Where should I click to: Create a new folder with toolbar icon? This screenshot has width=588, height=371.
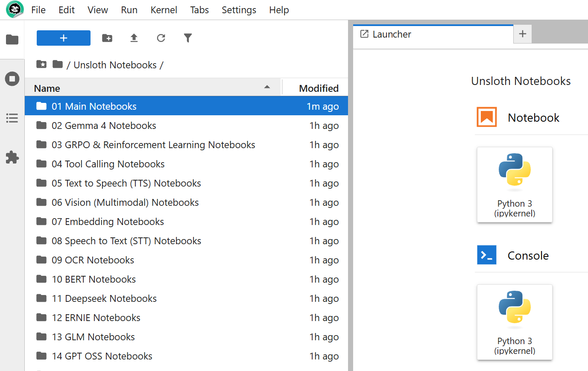click(107, 38)
